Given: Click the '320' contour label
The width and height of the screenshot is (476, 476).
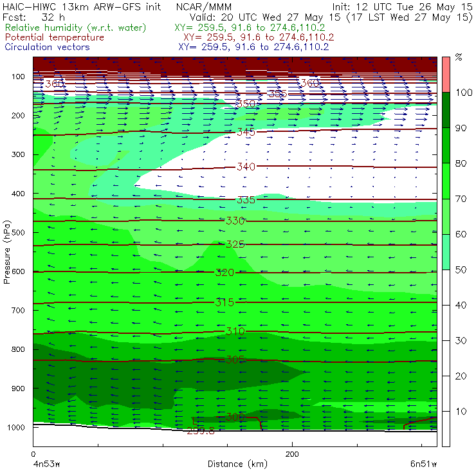Looking at the screenshot, I should [x=224, y=273].
